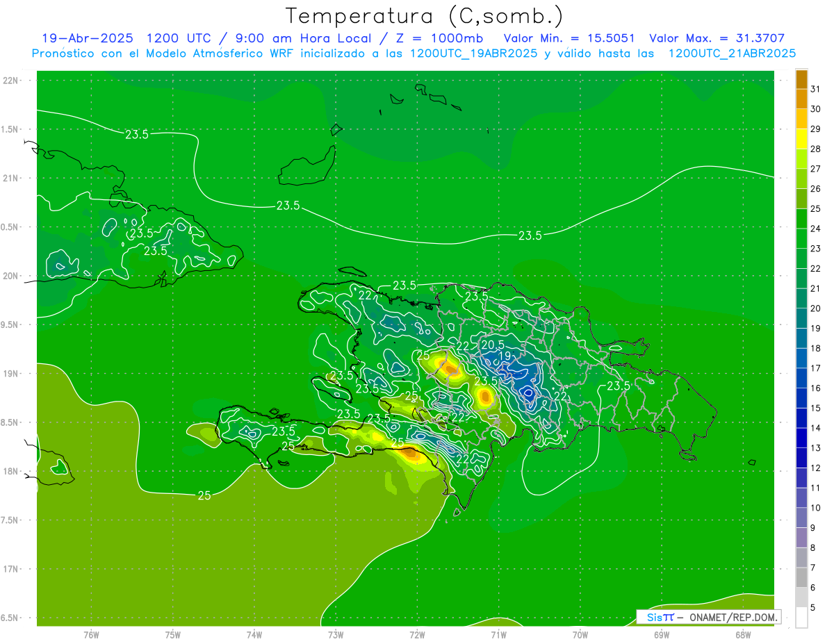Image resolution: width=834 pixels, height=644 pixels.
Task: Click the '70W' longitude axis label
Action: click(580, 635)
